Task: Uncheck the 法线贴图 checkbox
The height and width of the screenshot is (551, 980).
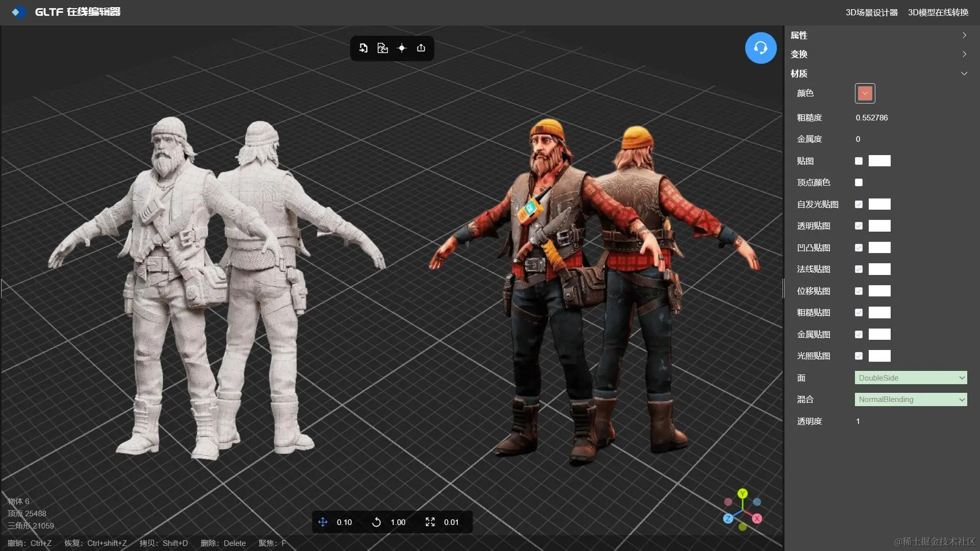Action: [x=859, y=269]
